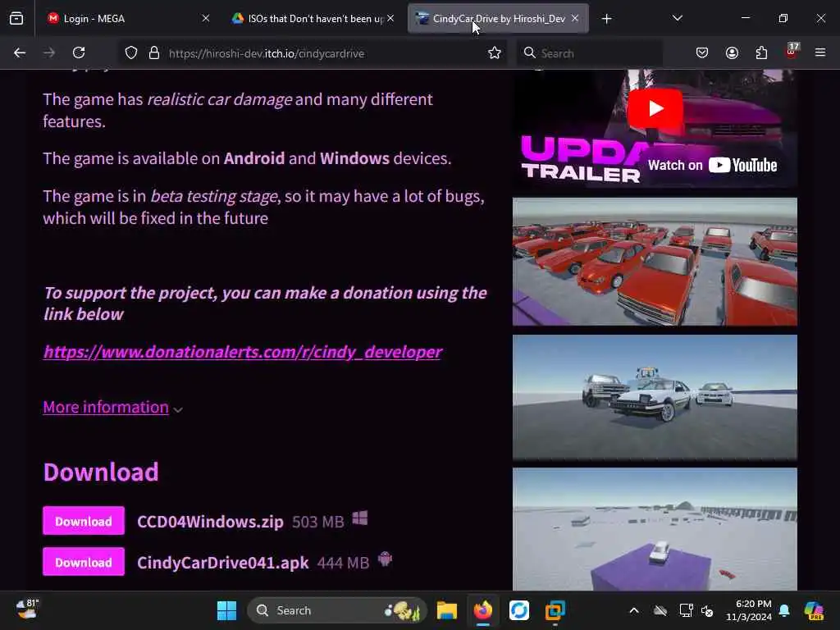Open the list all tabs dropdown
The image size is (840, 630).
click(x=677, y=18)
